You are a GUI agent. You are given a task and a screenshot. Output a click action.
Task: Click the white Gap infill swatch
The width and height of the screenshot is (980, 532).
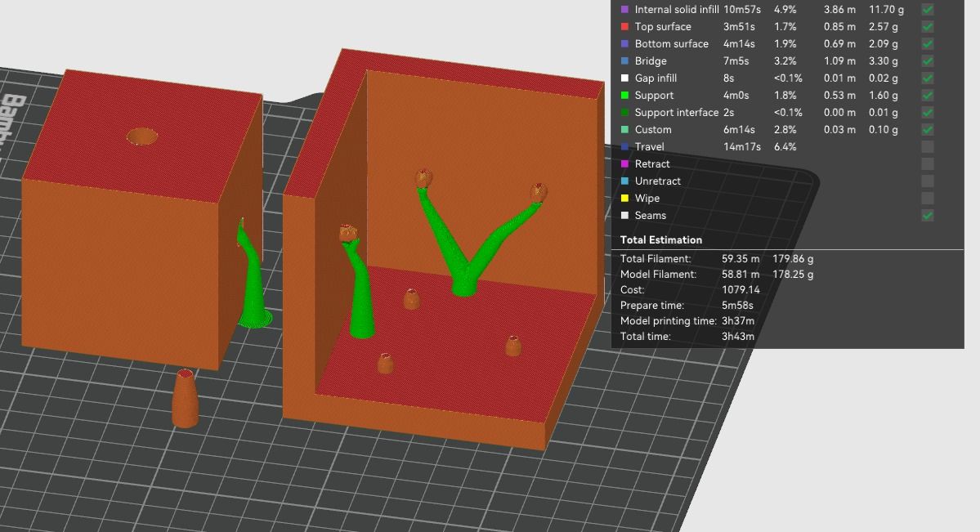(x=624, y=78)
